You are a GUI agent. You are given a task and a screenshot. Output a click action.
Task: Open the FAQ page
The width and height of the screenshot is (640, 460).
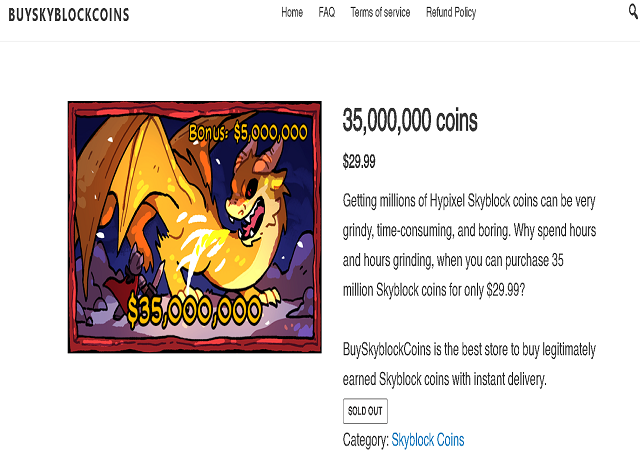click(327, 13)
